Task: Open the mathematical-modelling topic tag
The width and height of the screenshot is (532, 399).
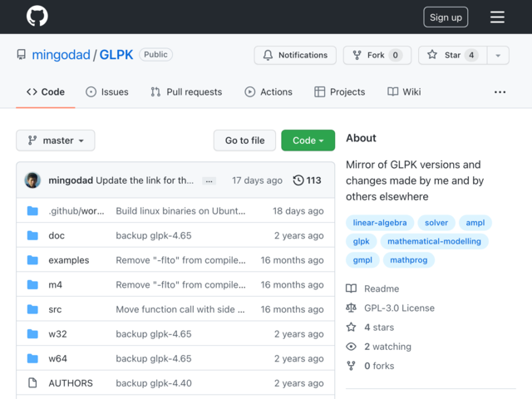Action: coord(434,241)
